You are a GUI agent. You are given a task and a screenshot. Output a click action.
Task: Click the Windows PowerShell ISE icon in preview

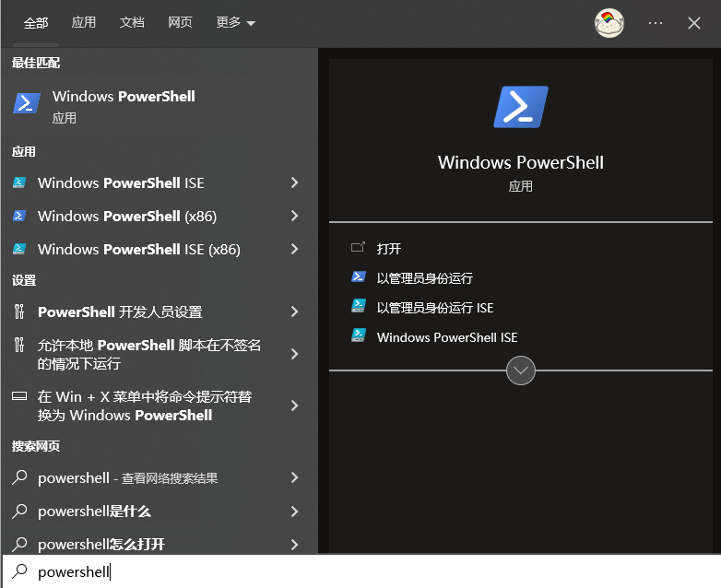[359, 335]
